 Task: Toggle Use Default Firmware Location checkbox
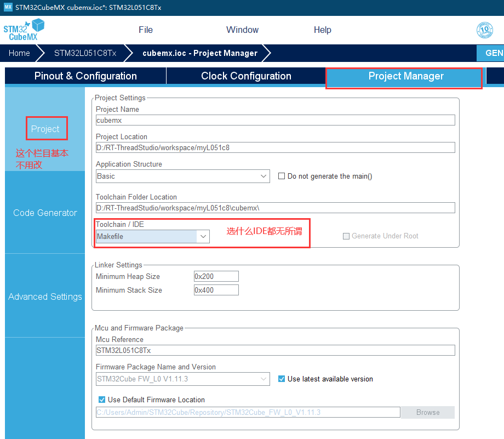[102, 400]
